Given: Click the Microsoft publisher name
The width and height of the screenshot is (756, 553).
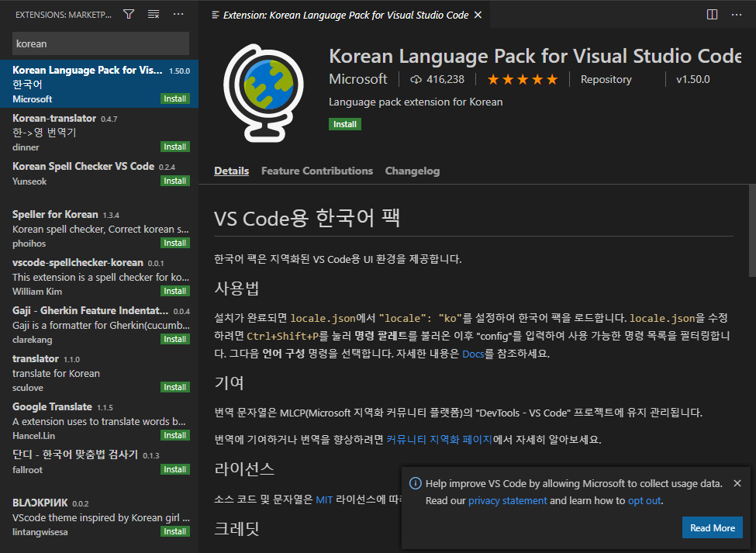Looking at the screenshot, I should tap(357, 79).
